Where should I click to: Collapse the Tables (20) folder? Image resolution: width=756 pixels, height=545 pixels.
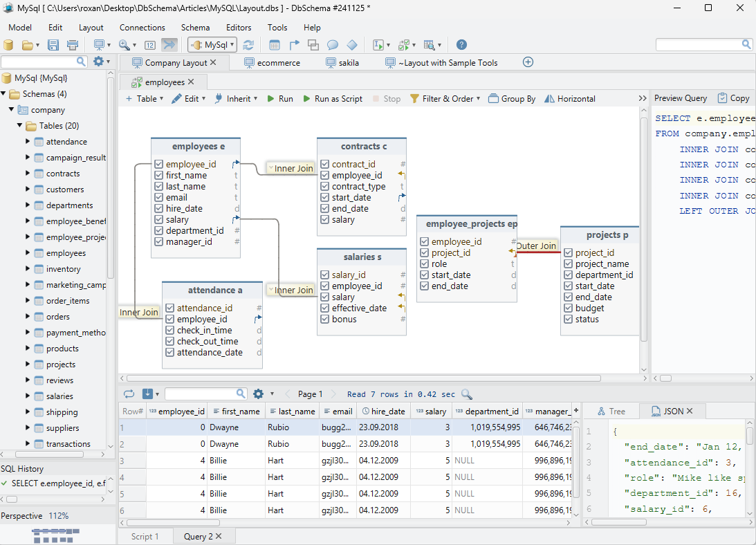pyautogui.click(x=19, y=125)
